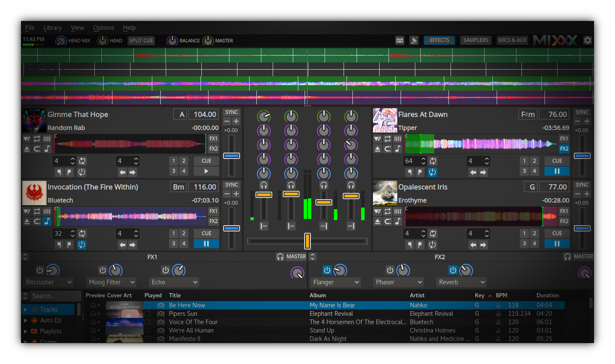
Task: Toggle repeat mode on the Flares At Dawn deck
Action: click(387, 138)
